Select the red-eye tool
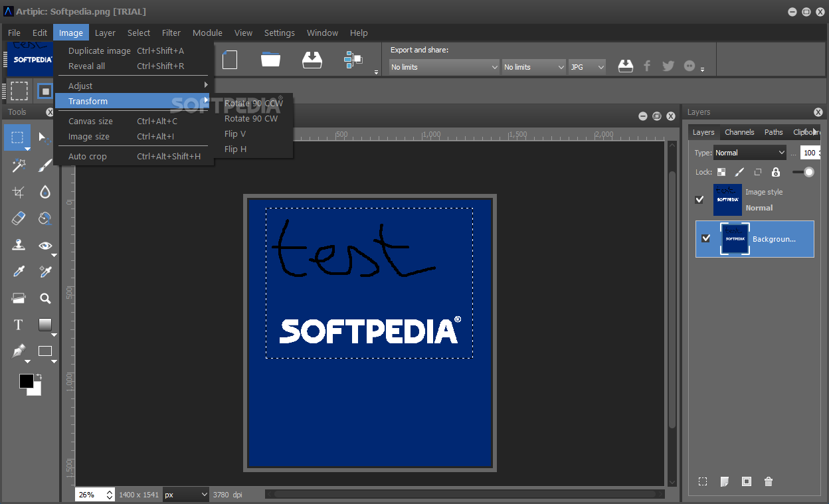The height and width of the screenshot is (504, 829). 45,245
